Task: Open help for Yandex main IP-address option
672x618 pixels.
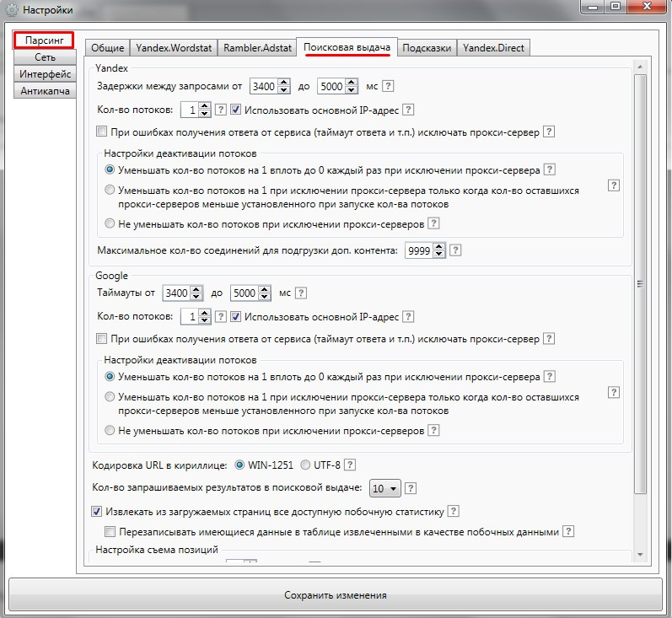Action: (408, 110)
